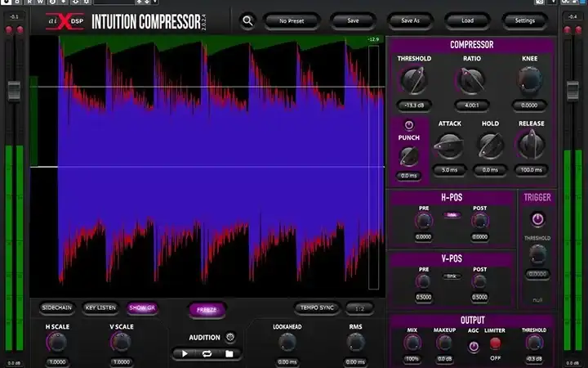Screen dimensions: 588x368
Task: Select the H Scale 1.0000 value field
Action: tap(57, 362)
